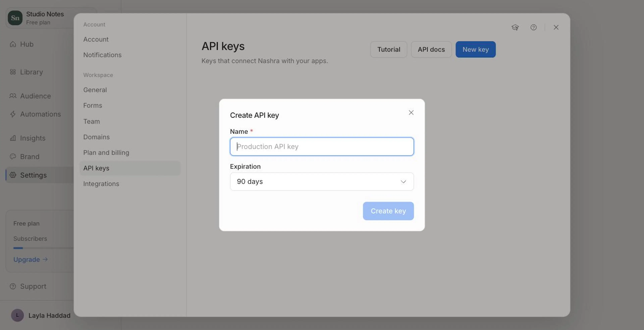The image size is (644, 330).
Task: Open the Tutorial button
Action: point(389,49)
